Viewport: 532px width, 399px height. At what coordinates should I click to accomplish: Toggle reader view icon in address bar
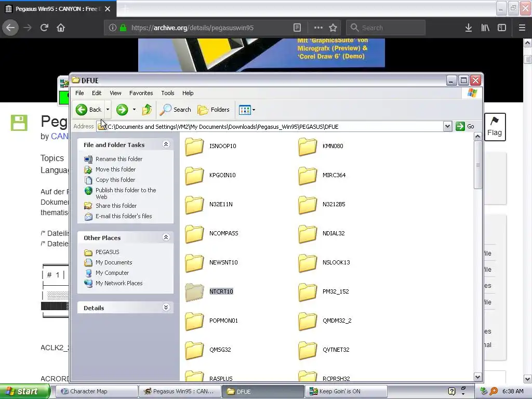tap(297, 28)
